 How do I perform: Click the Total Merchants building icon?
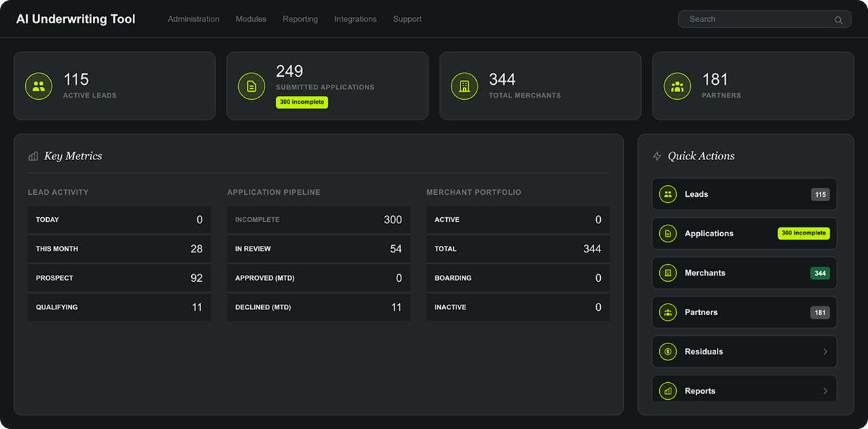point(465,86)
